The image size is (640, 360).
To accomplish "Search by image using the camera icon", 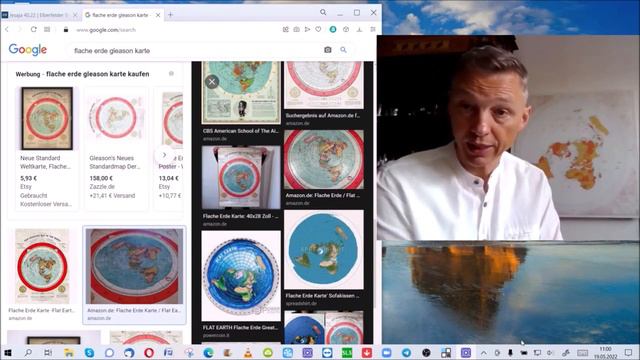I will pyautogui.click(x=328, y=50).
